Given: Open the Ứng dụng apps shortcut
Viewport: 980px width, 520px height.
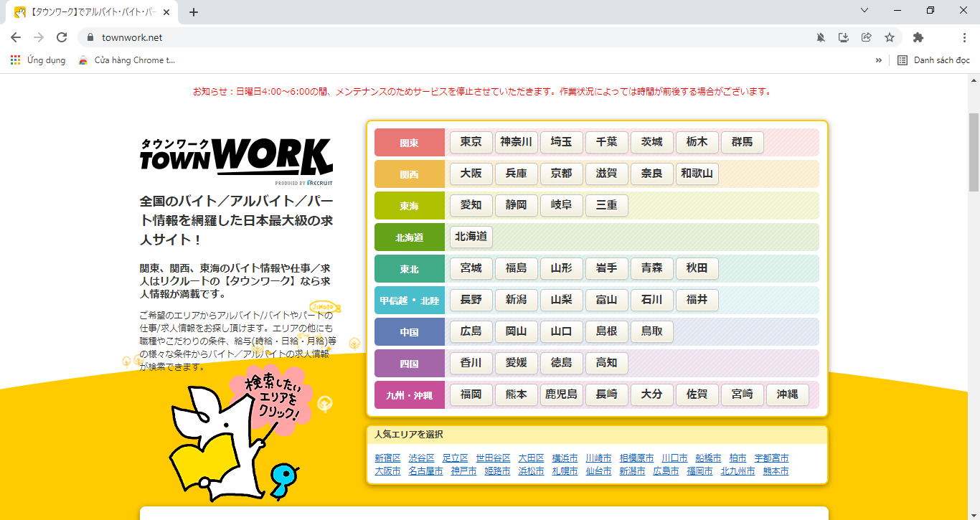Looking at the screenshot, I should (38, 60).
